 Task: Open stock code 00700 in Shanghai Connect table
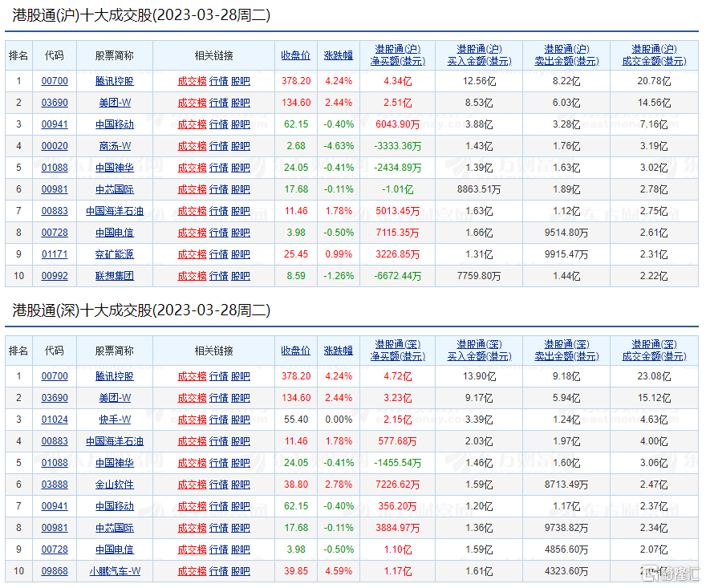coord(55,81)
